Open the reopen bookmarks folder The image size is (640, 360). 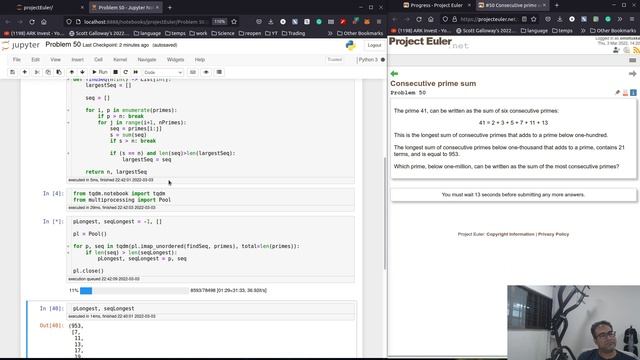pyautogui.click(x=250, y=33)
